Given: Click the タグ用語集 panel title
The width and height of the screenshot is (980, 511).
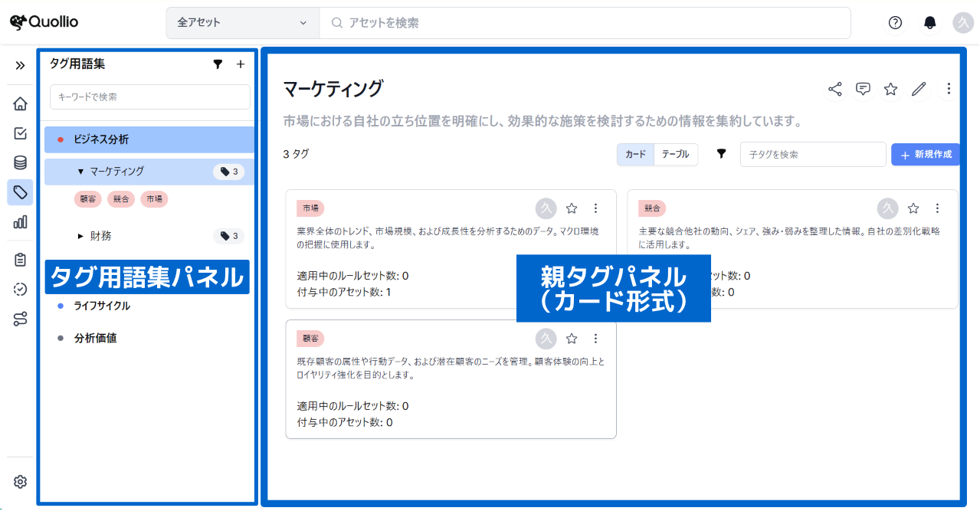Looking at the screenshot, I should 77,64.
